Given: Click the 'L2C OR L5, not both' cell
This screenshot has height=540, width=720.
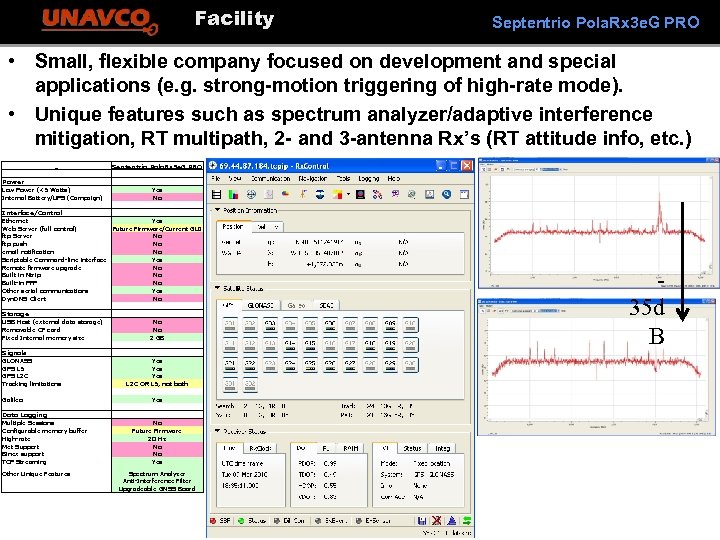Looking at the screenshot, I should (x=157, y=383).
